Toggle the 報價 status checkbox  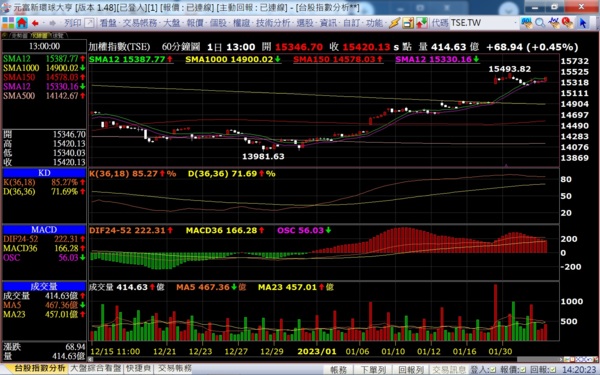click(523, 370)
